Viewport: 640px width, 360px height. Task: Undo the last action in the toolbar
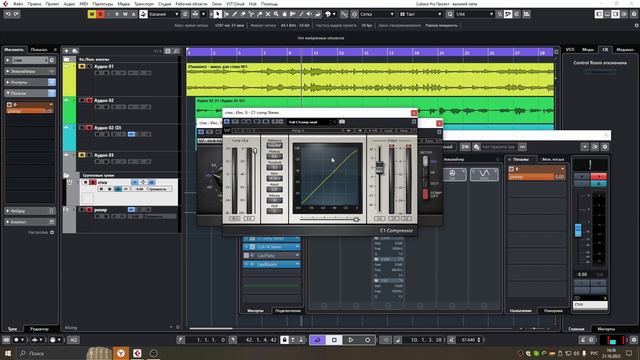pos(8,14)
